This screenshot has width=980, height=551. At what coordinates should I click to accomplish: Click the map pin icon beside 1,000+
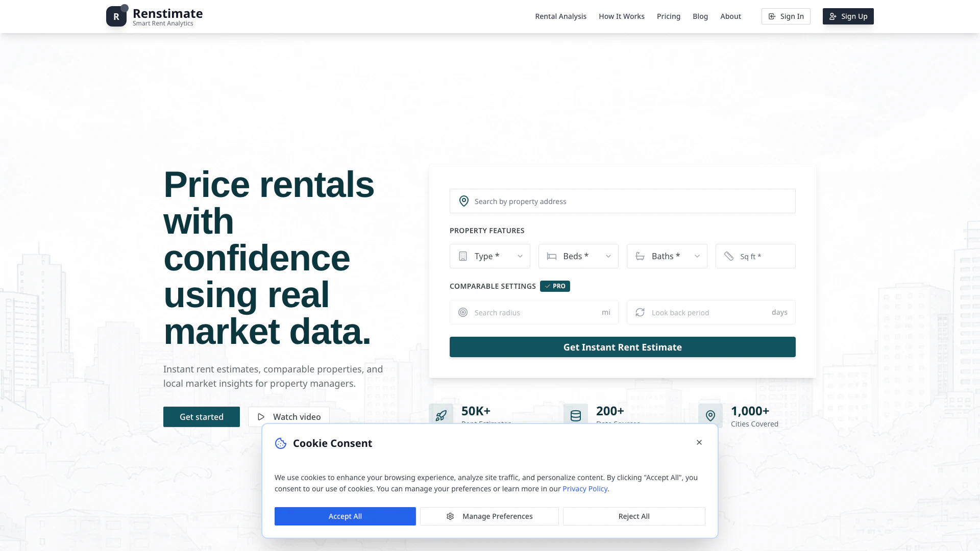coord(710,415)
